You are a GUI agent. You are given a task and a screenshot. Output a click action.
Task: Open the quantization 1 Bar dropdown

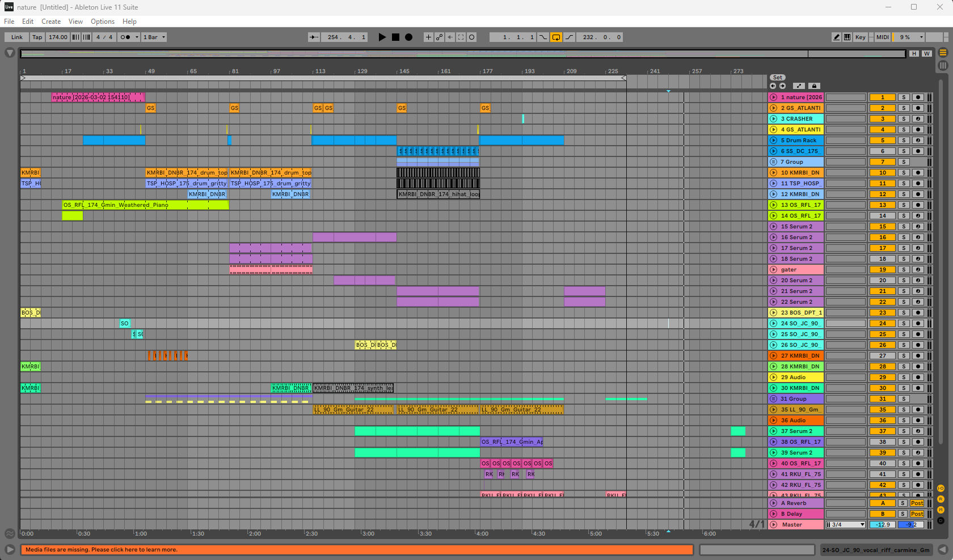154,37
